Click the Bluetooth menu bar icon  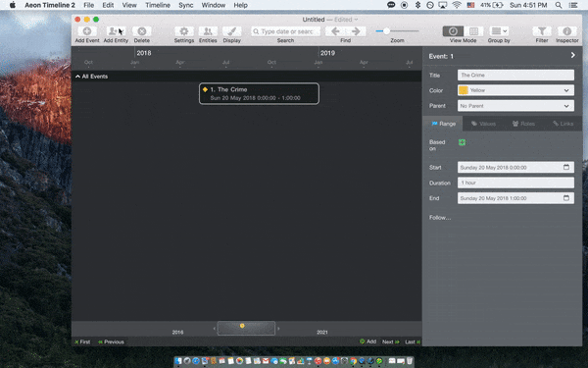tap(417, 5)
